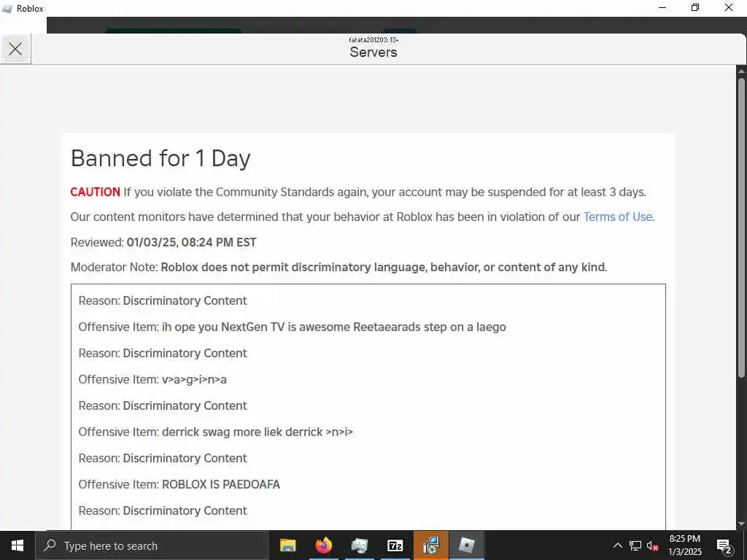Click the 'fatata201203: 13+' username label
This screenshot has height=560, width=747.
pyautogui.click(x=373, y=40)
